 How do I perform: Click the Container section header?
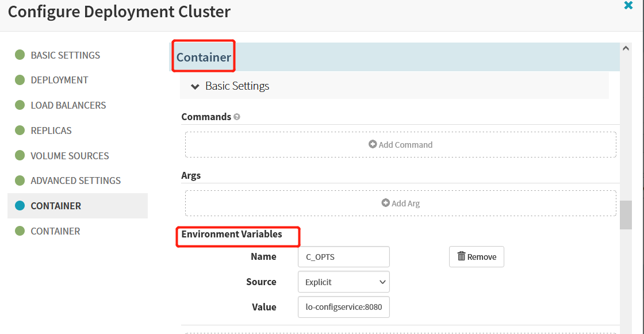point(204,57)
